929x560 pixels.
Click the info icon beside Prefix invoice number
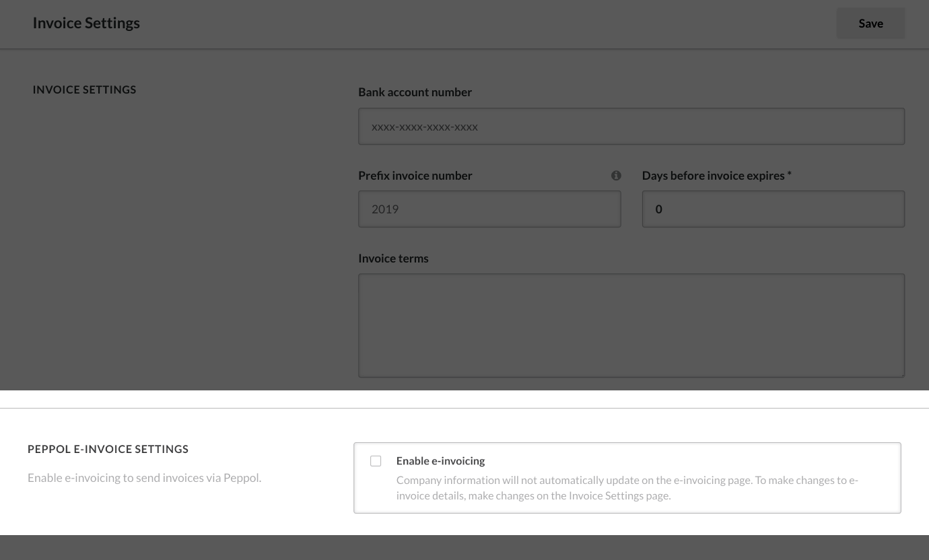pos(616,176)
